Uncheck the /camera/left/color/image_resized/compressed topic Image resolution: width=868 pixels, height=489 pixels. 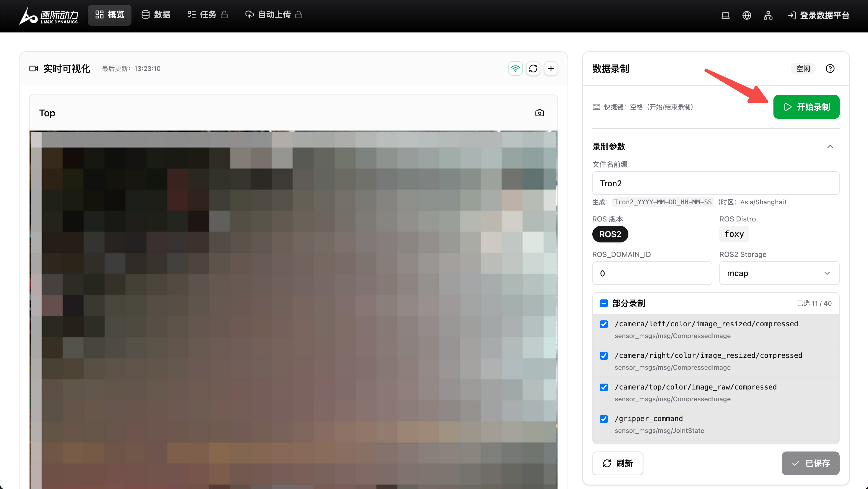(x=604, y=324)
